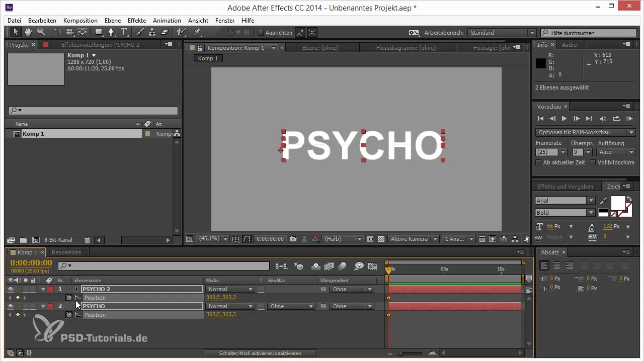The height and width of the screenshot is (362, 644).
Task: Take a snapshot with camera icon
Action: pos(293,239)
